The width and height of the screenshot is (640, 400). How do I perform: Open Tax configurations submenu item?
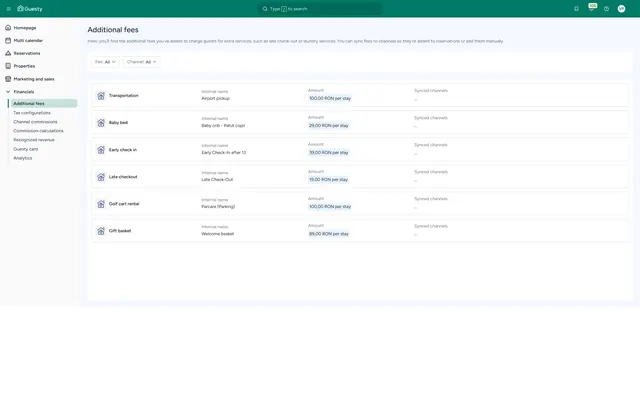pyautogui.click(x=32, y=113)
